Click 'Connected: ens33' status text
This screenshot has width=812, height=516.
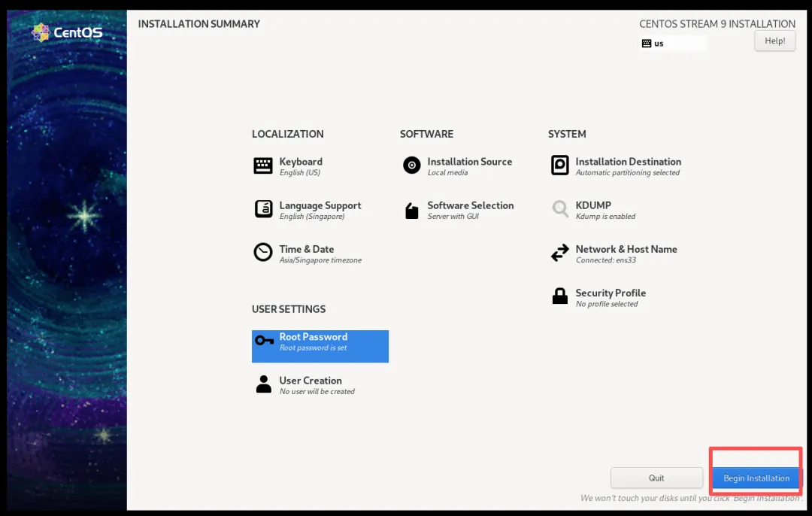[606, 260]
